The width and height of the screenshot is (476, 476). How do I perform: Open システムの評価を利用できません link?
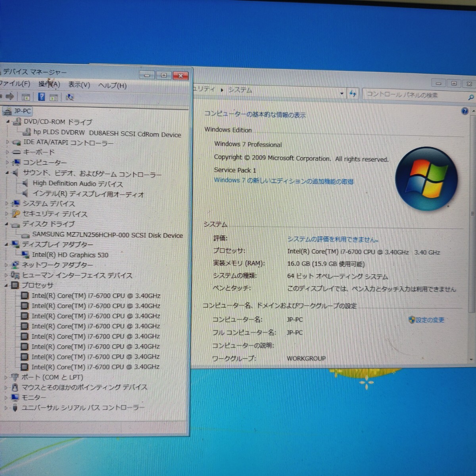pos(332,239)
